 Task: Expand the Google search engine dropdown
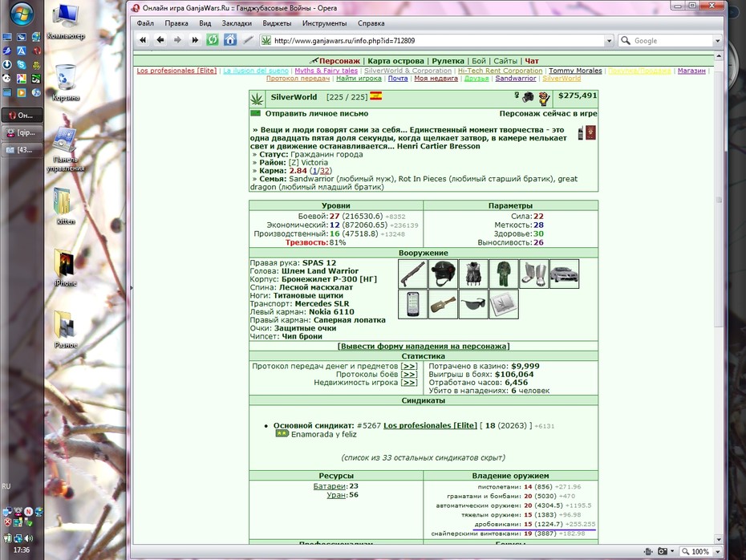[x=717, y=41]
